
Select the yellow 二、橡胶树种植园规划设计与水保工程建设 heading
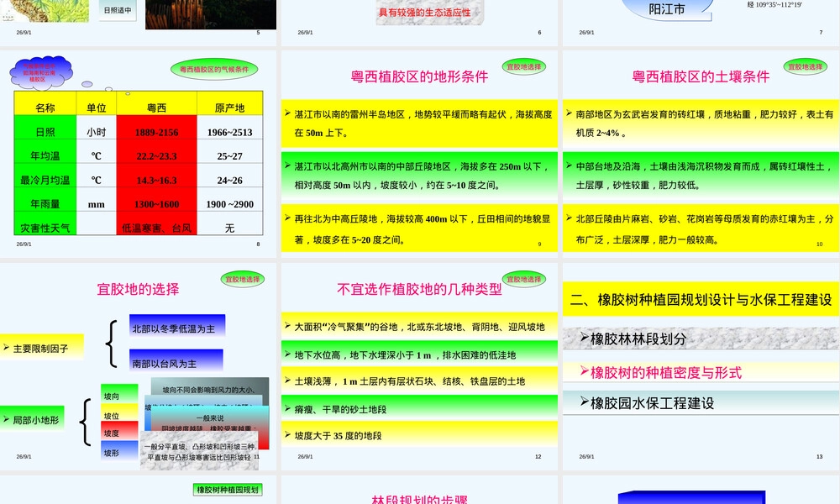(701, 299)
